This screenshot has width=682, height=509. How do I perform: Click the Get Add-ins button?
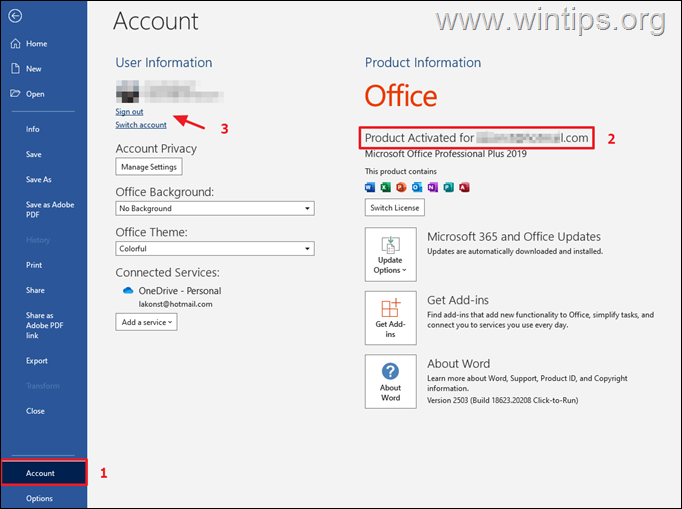391,318
